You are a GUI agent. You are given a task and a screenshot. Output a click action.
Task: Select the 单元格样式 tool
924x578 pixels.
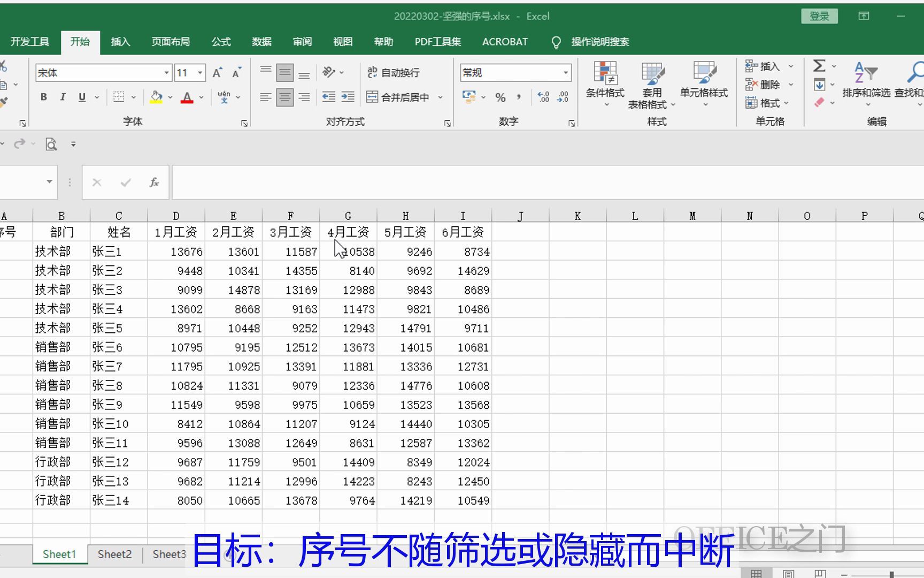[703, 80]
